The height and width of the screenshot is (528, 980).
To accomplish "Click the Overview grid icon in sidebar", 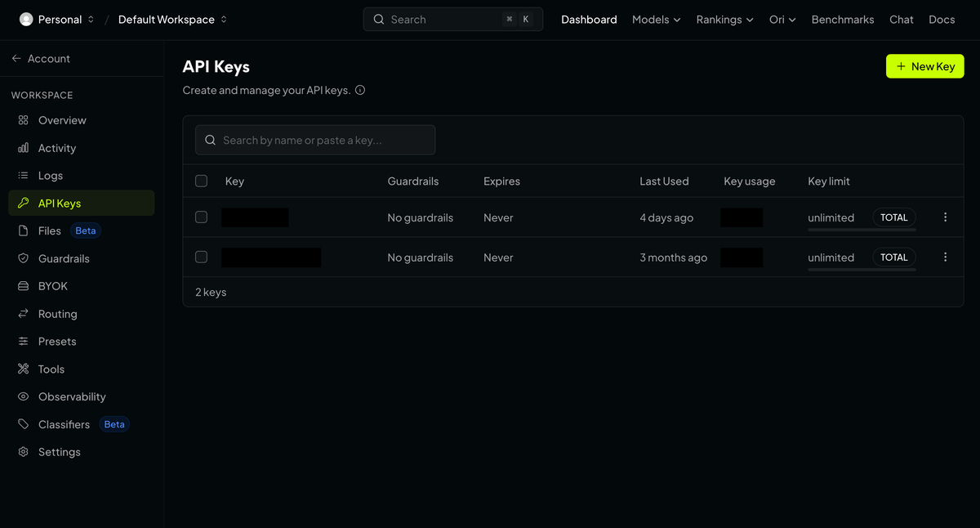I will (x=23, y=120).
